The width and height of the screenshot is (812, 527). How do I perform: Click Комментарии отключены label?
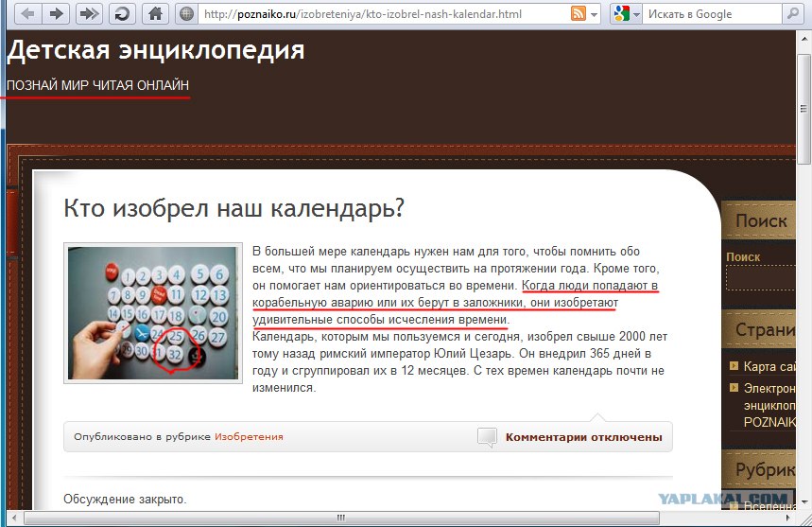[583, 437]
